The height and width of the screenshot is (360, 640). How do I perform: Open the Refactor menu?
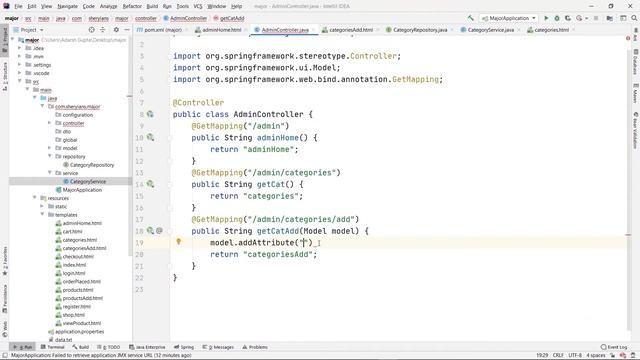132,6
